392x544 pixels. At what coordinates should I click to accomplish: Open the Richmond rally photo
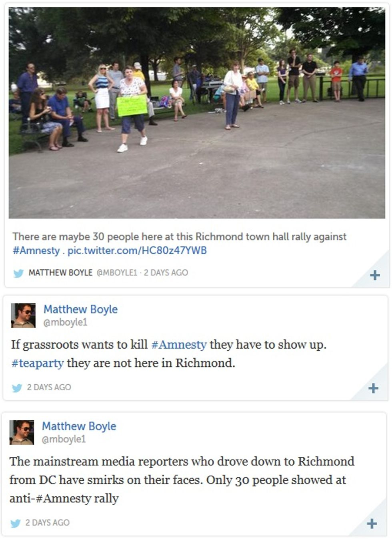197,113
